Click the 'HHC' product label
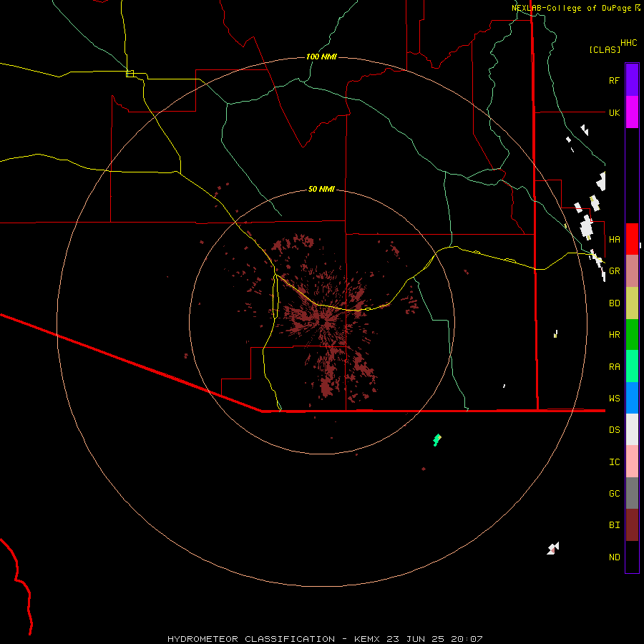Viewport: 644px width, 644px height. pyautogui.click(x=628, y=43)
